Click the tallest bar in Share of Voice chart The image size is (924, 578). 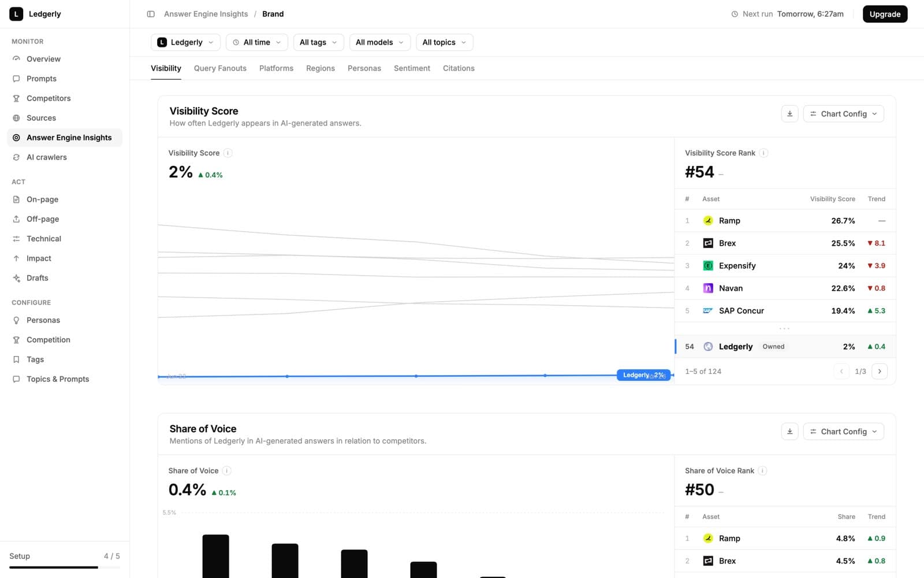click(x=215, y=556)
